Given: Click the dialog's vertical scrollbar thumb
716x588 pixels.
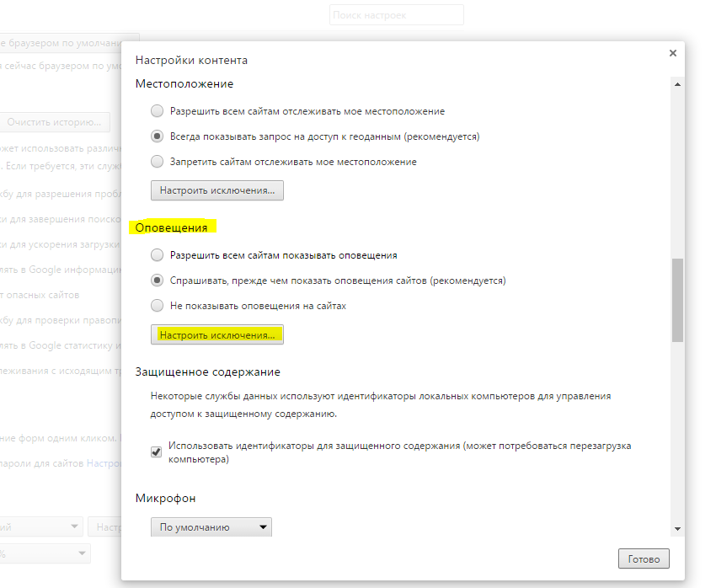Looking at the screenshot, I should click(676, 299).
